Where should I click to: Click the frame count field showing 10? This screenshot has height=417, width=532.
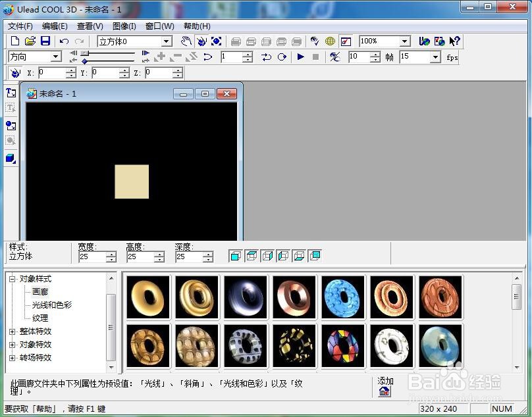(359, 57)
